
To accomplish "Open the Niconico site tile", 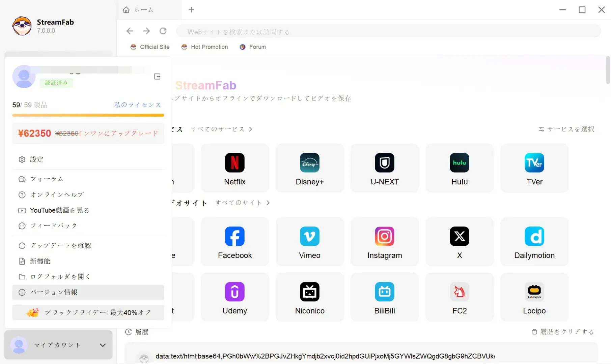I will [310, 297].
